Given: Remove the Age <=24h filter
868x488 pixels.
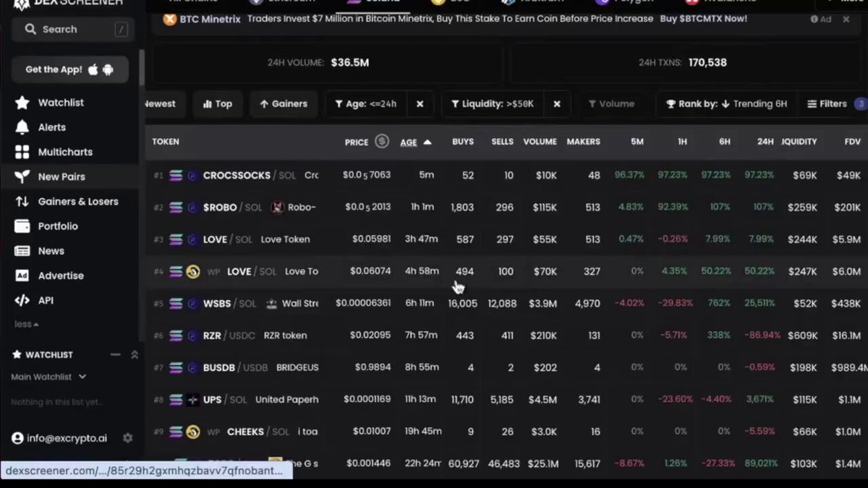Looking at the screenshot, I should pos(420,104).
